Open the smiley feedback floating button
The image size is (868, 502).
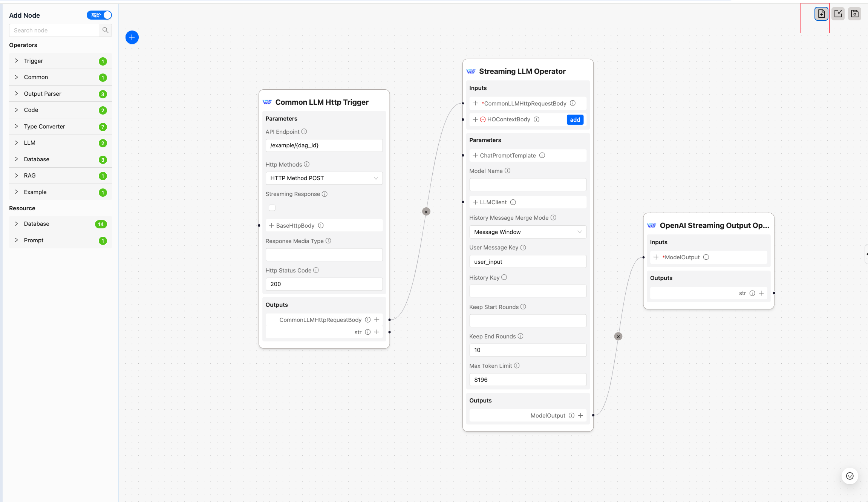(850, 476)
